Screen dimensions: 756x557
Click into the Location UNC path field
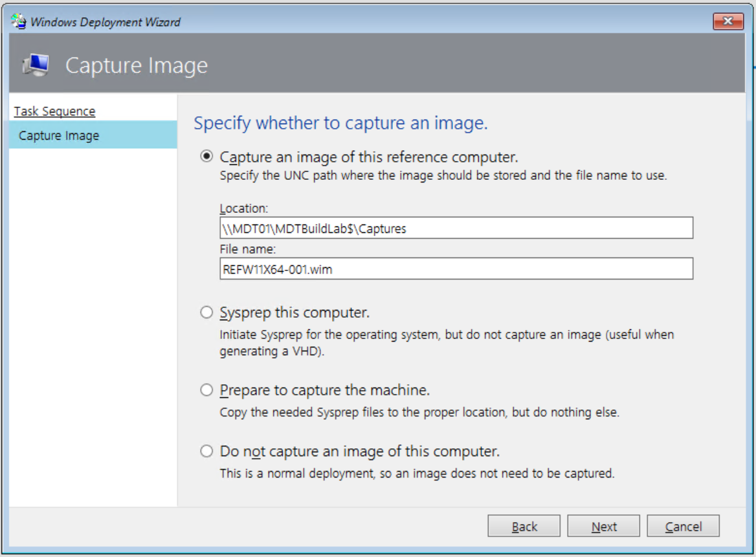pyautogui.click(x=456, y=228)
